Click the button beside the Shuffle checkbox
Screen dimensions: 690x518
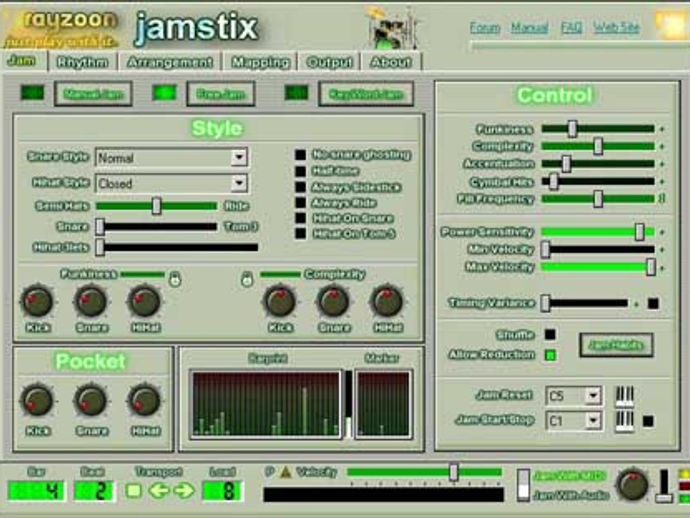[616, 345]
